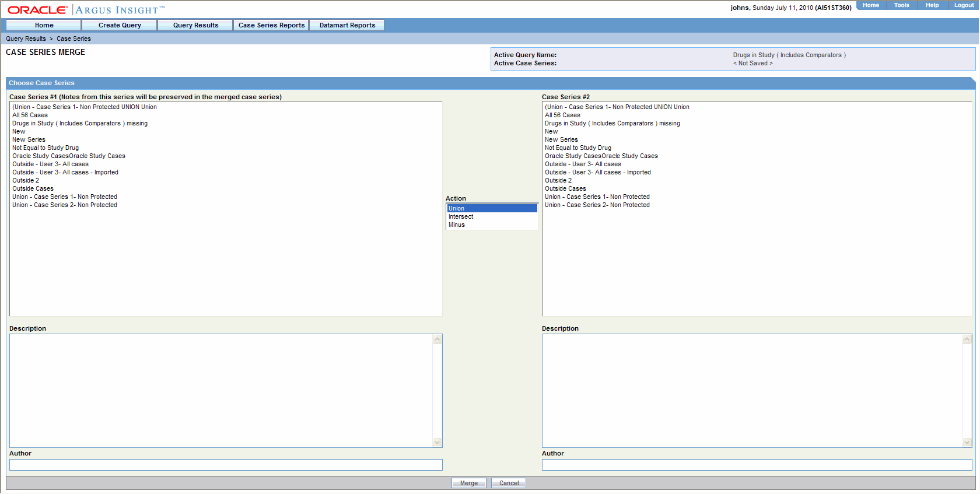Click scroll-up arrow of Series #1 Description
This screenshot has height=494, width=980.
click(437, 339)
